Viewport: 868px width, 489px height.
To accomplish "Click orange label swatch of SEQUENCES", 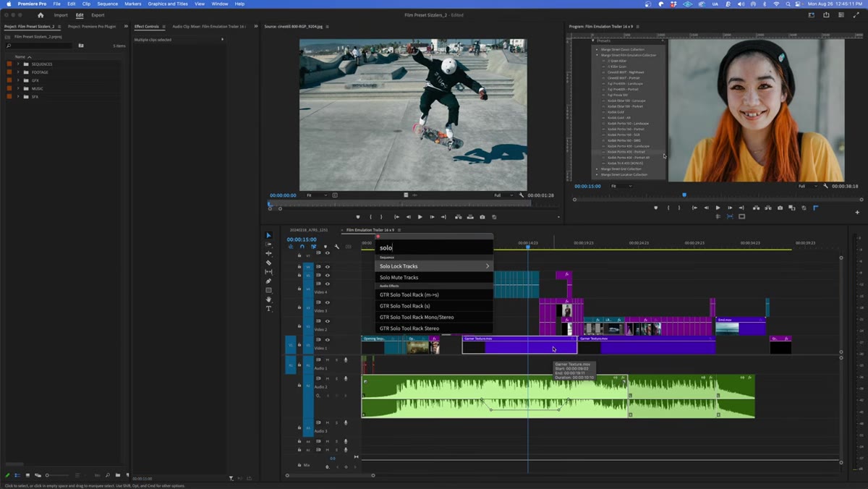I will tap(9, 64).
